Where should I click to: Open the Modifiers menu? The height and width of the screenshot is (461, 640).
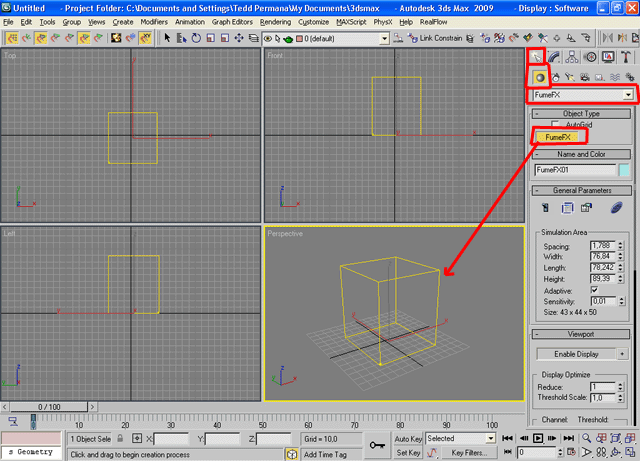pos(154,22)
